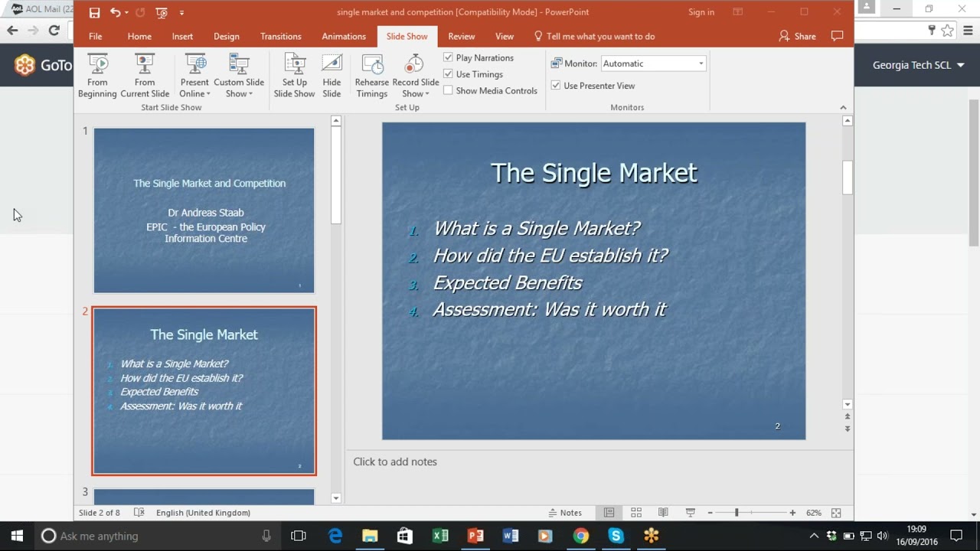This screenshot has width=980, height=551.
Task: Undo the last action
Action: 115,12
